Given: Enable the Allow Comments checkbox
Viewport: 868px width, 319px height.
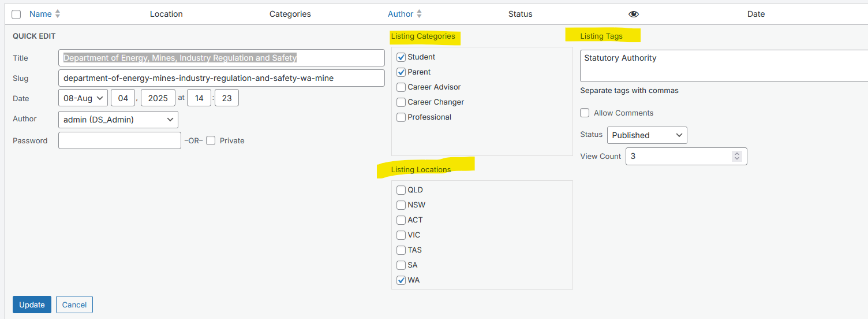Looking at the screenshot, I should [x=585, y=113].
